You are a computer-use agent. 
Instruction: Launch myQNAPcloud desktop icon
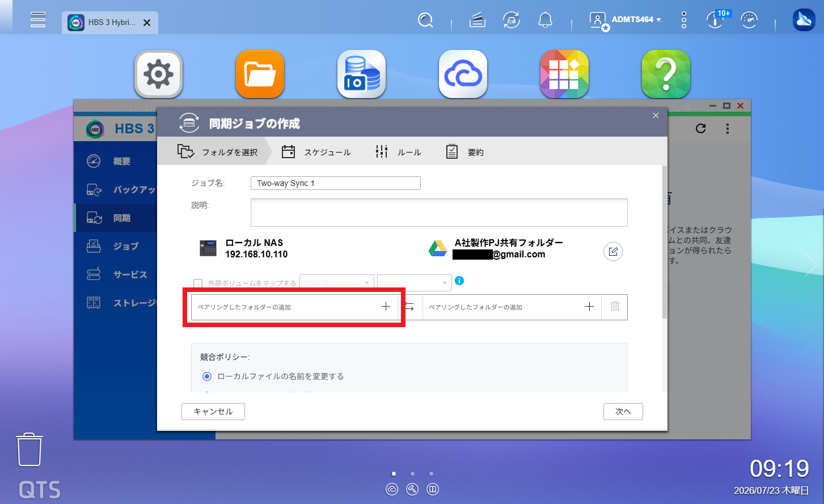(463, 74)
